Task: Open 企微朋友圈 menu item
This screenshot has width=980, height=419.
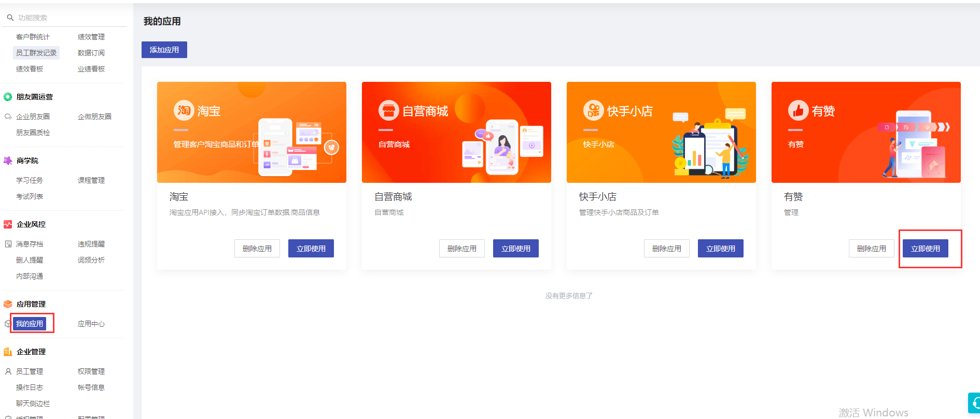Action: (x=94, y=117)
